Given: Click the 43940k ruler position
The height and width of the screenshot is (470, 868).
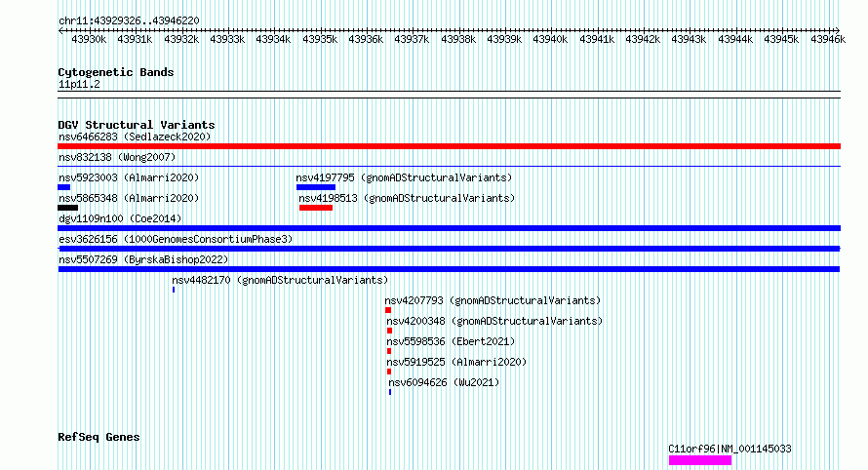Looking at the screenshot, I should [x=550, y=39].
